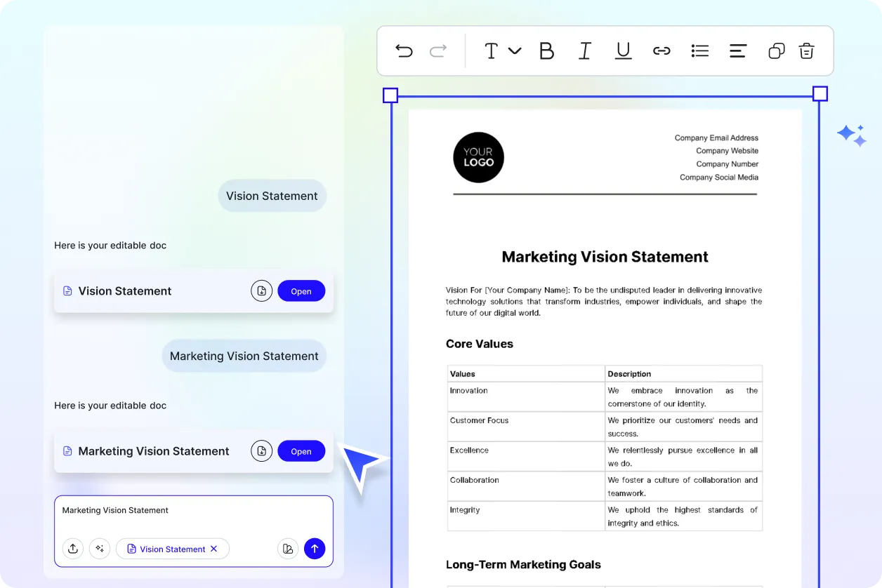Download the Vision Statement doc
Screen dimensions: 882x588
pos(261,291)
